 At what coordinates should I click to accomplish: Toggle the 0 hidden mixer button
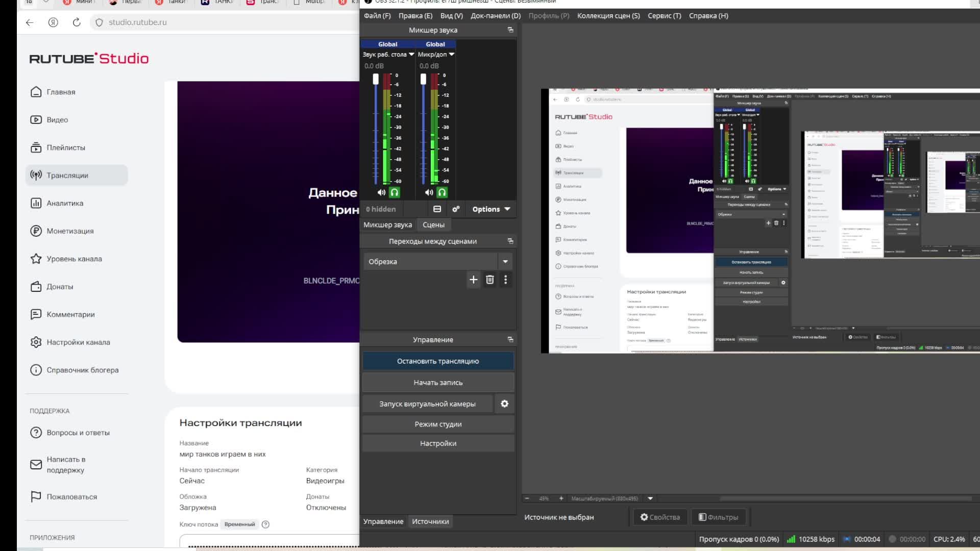click(x=381, y=209)
